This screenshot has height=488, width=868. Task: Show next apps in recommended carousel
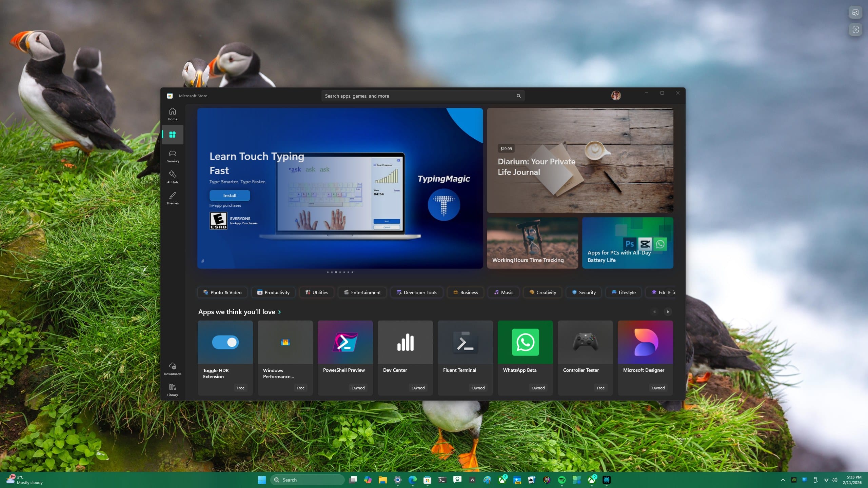[668, 312]
